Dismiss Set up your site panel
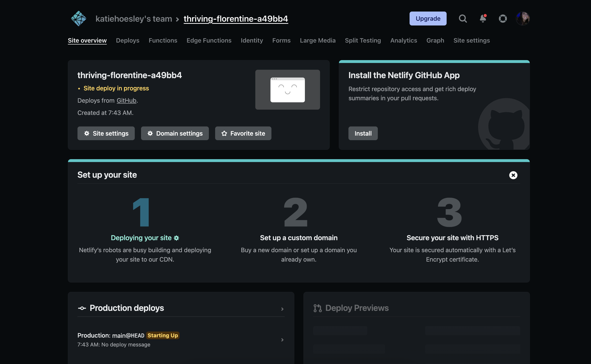The image size is (591, 364). point(513,175)
